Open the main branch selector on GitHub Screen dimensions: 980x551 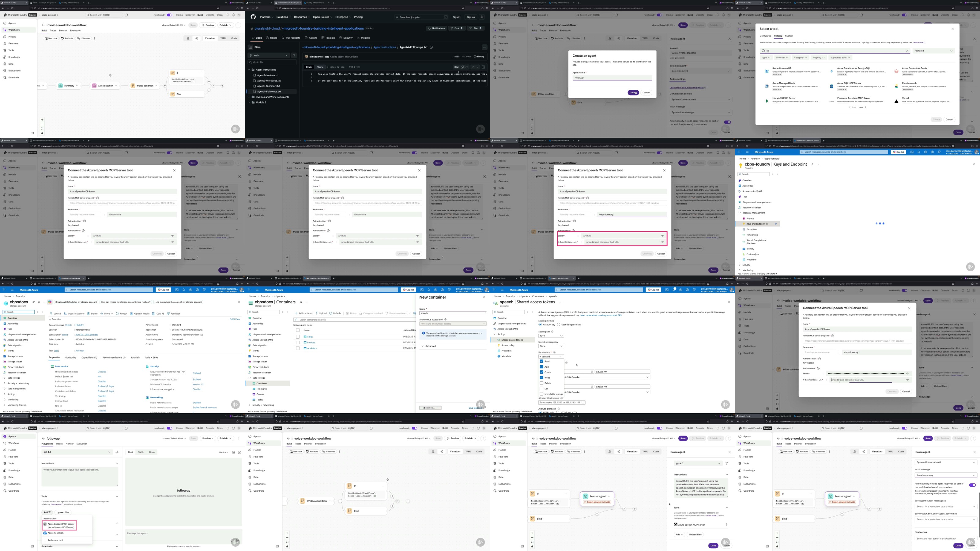[269, 55]
